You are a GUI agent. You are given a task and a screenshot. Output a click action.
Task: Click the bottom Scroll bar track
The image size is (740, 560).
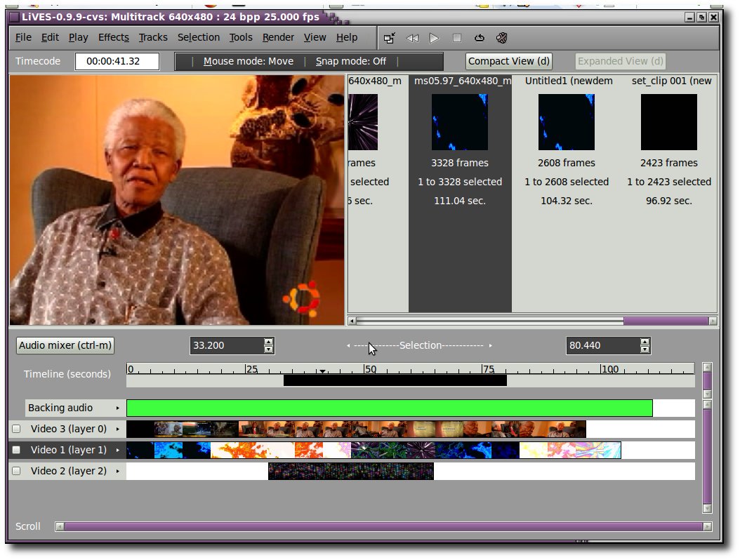383,526
